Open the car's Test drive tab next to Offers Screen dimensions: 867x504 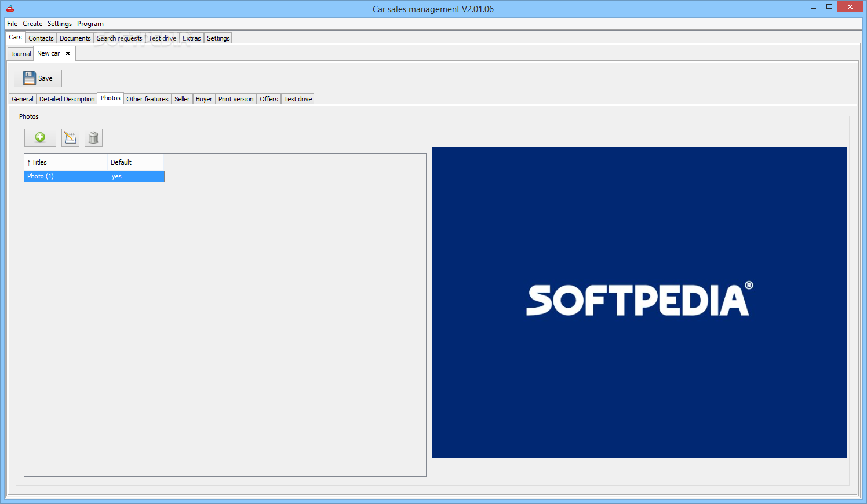tap(298, 99)
